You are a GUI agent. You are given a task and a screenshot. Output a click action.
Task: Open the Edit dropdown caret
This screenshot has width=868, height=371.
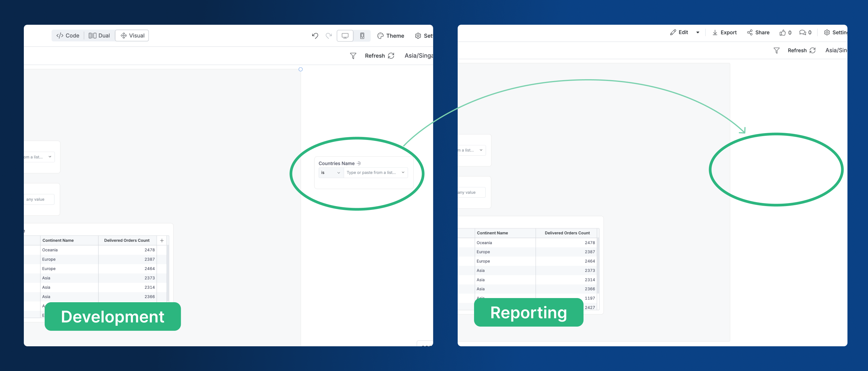[697, 33]
